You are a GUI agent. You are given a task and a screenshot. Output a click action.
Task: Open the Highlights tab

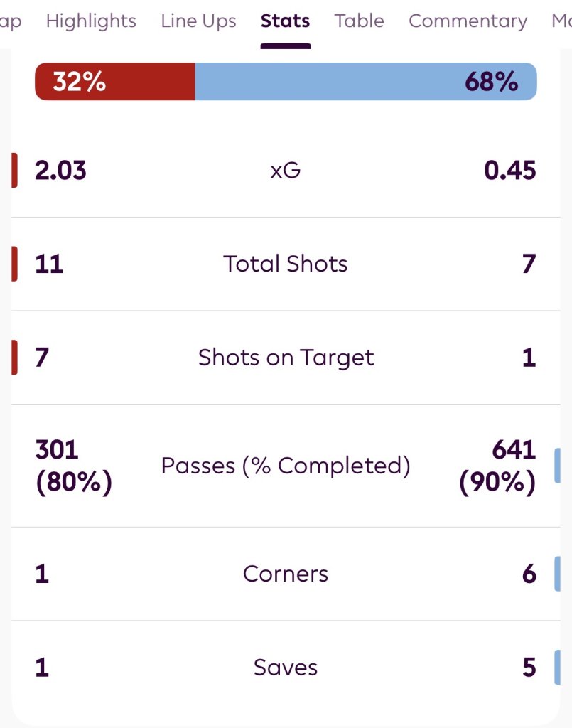91,21
